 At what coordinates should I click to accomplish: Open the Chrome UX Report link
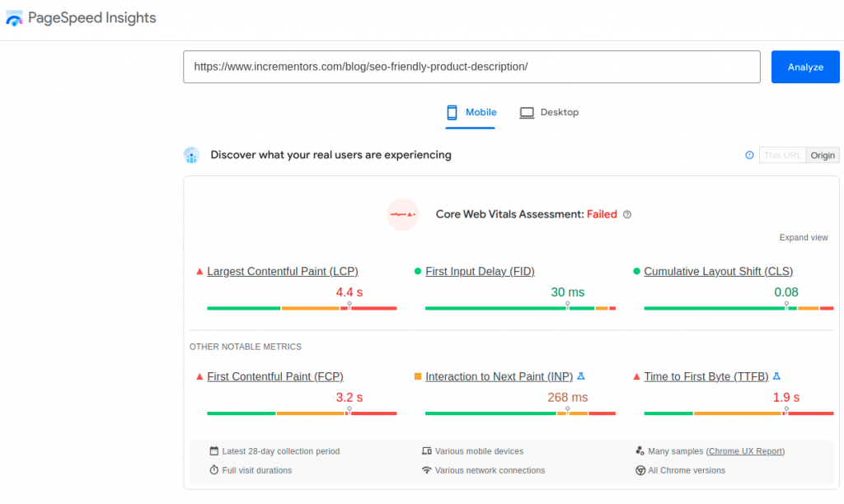(745, 451)
